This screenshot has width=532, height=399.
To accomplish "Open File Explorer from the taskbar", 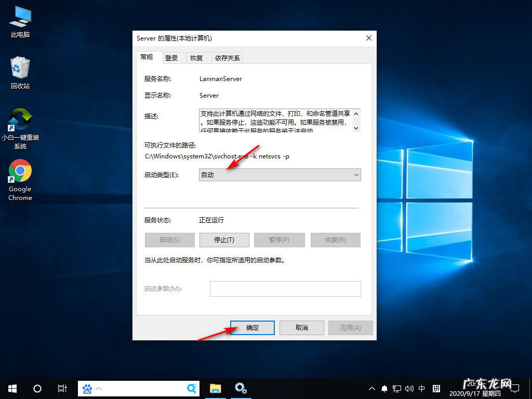I will pos(215,388).
